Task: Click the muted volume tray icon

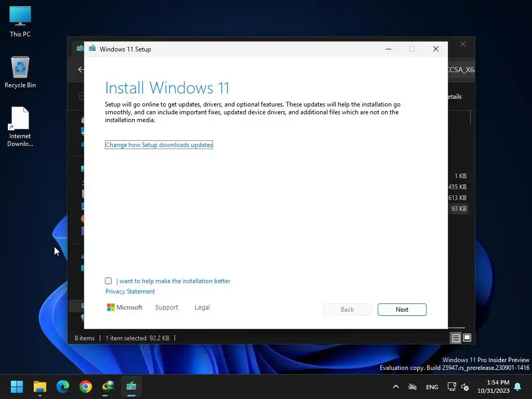Action: coord(465,387)
